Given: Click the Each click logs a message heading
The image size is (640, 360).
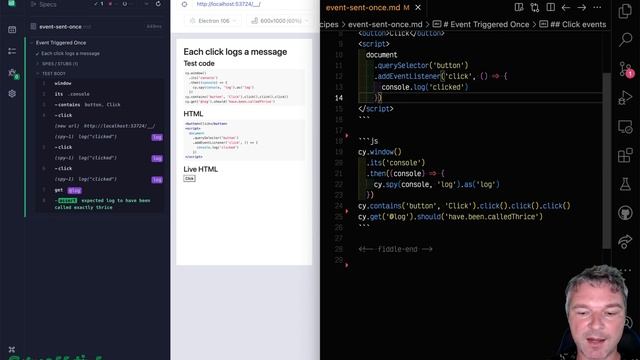Looking at the screenshot, I should point(235,51).
